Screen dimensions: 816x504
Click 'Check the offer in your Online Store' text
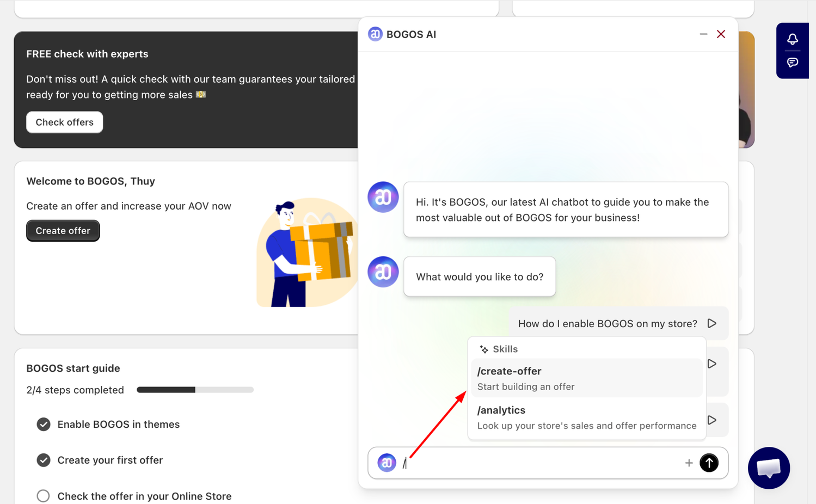tap(145, 496)
